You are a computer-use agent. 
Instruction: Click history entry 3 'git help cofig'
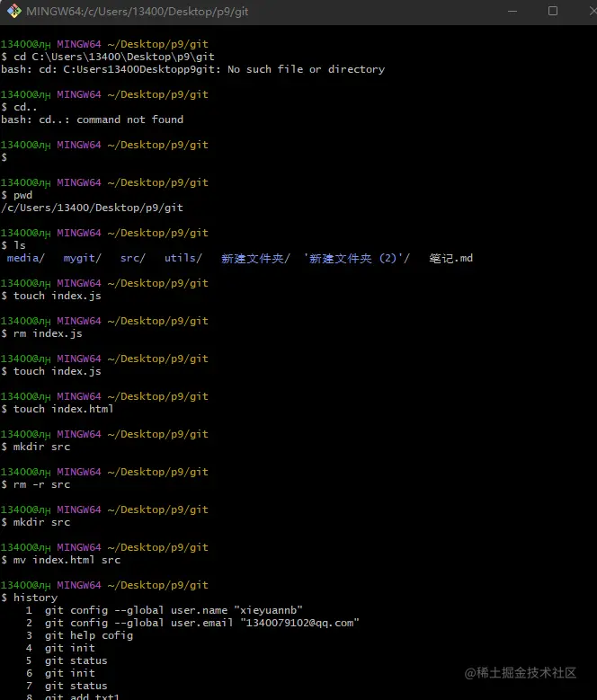(x=79, y=635)
